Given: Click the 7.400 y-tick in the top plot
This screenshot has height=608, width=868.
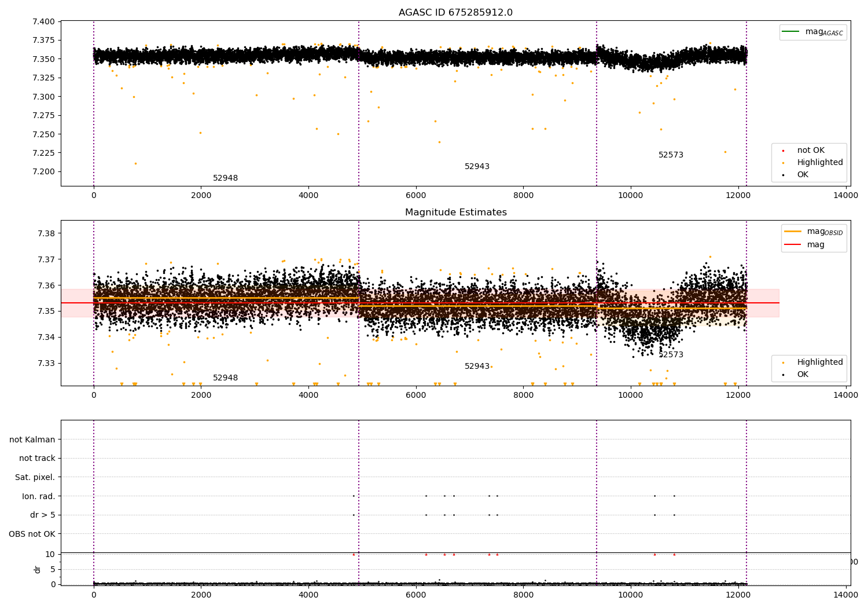Looking at the screenshot, I should [x=43, y=22].
